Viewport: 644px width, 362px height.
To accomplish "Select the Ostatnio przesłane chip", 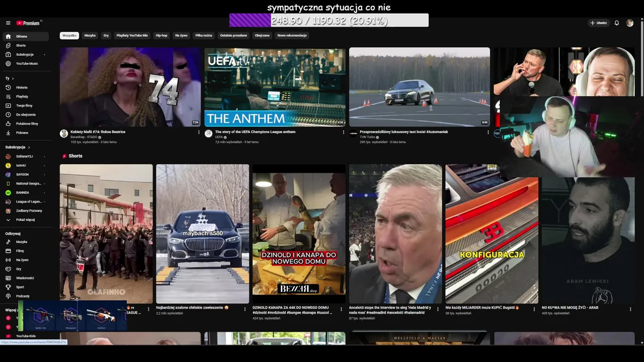I will (x=233, y=36).
